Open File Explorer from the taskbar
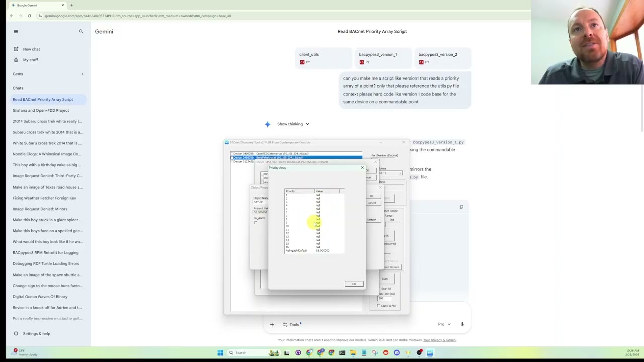The height and width of the screenshot is (362, 644). click(x=353, y=352)
